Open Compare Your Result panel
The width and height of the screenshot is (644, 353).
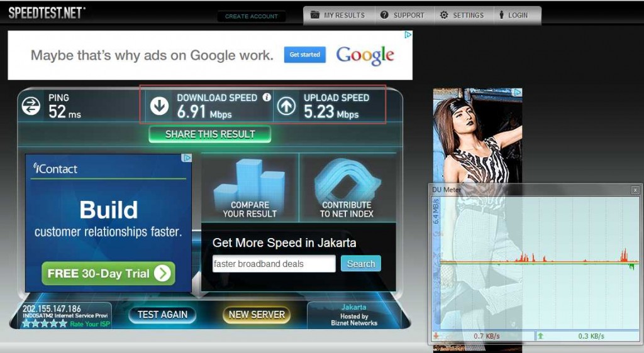click(x=250, y=188)
